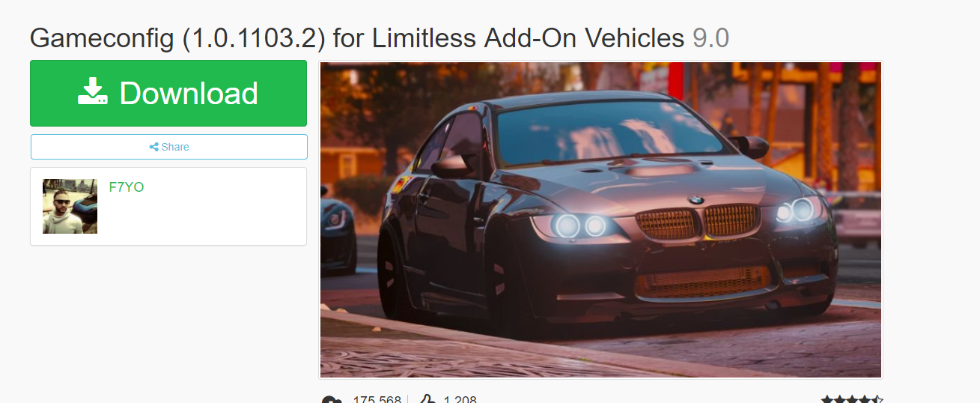
Task: Open the BMW screenshot preview image
Action: point(600,219)
